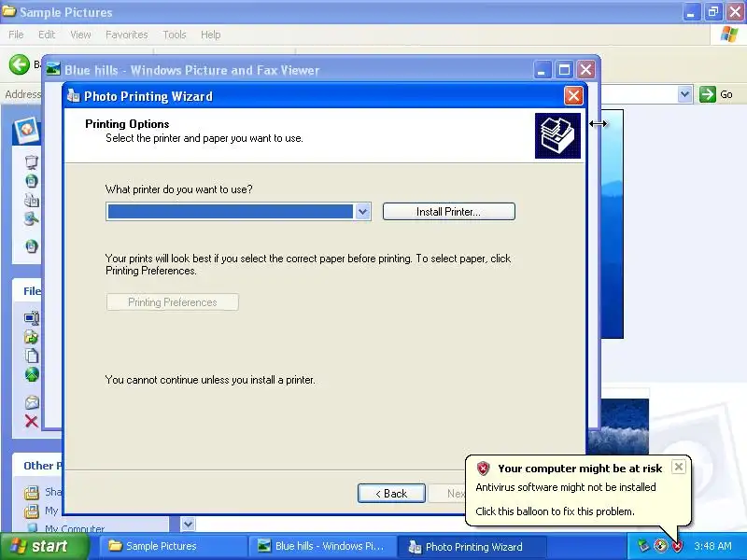Click the blue picture thumbnail in Sample Pictures
The height and width of the screenshot is (560, 747).
[618, 427]
